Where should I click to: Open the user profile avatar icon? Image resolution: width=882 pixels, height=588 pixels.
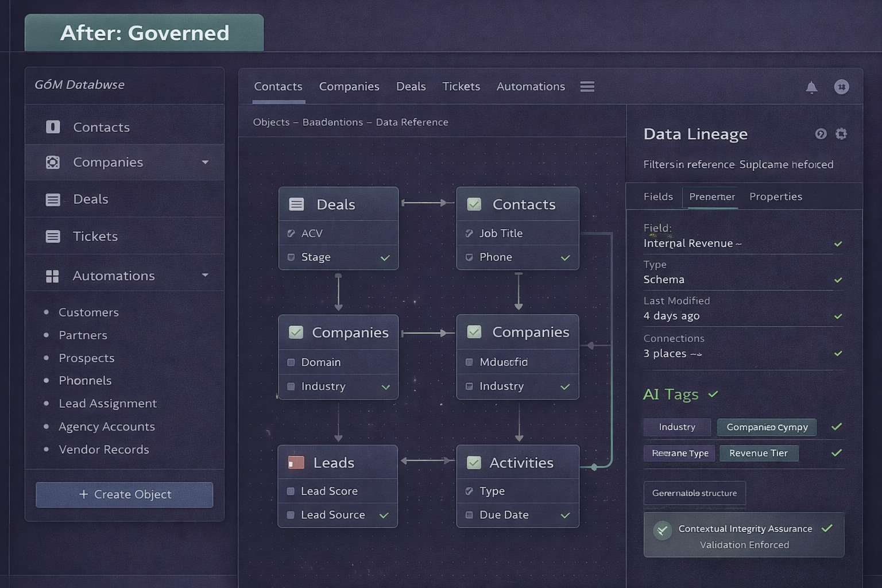pyautogui.click(x=841, y=87)
